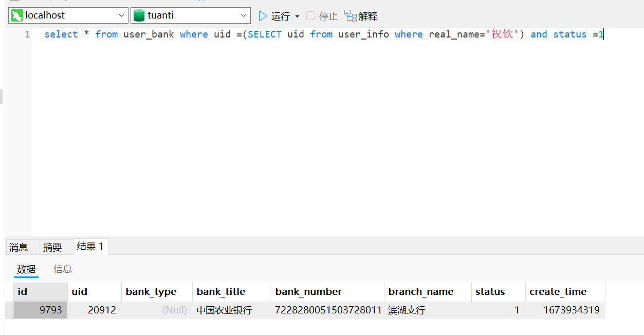
Task: Click the id column header
Action: [41, 292]
